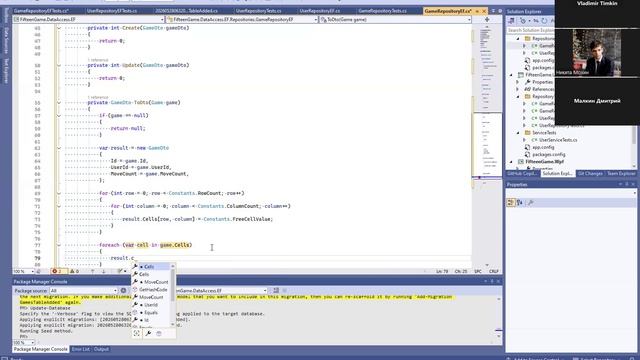Select packages.config under ServiceTests project
The width and height of the screenshot is (640, 360).
(x=548, y=155)
